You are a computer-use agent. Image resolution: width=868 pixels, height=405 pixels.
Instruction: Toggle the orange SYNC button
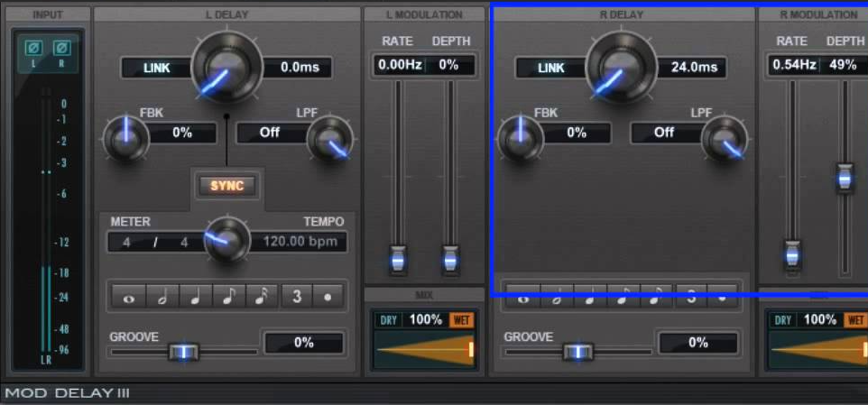[227, 186]
